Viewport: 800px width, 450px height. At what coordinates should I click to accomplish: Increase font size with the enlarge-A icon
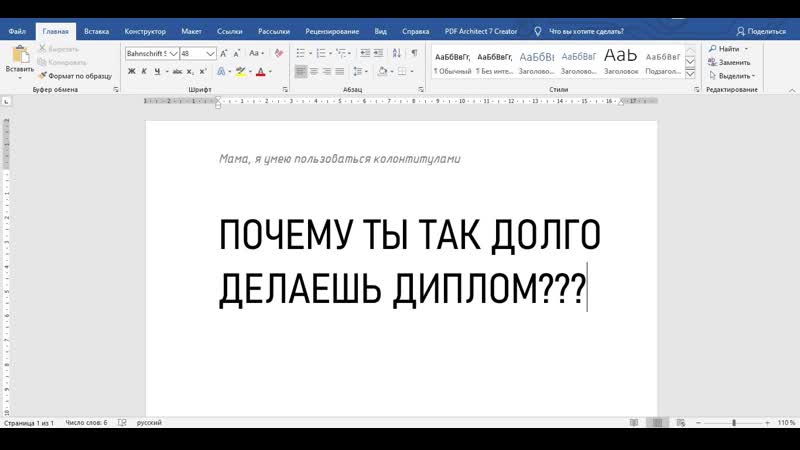coord(223,53)
